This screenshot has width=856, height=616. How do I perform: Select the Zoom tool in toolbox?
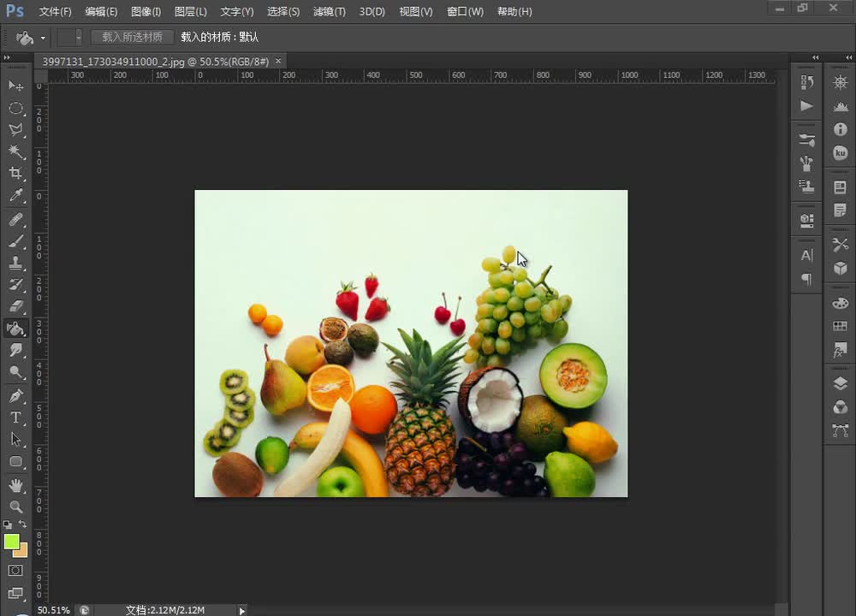tap(15, 506)
